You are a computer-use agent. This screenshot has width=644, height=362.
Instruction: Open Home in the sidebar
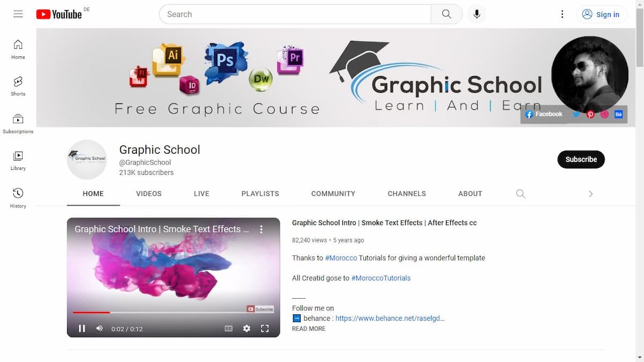[x=18, y=49]
